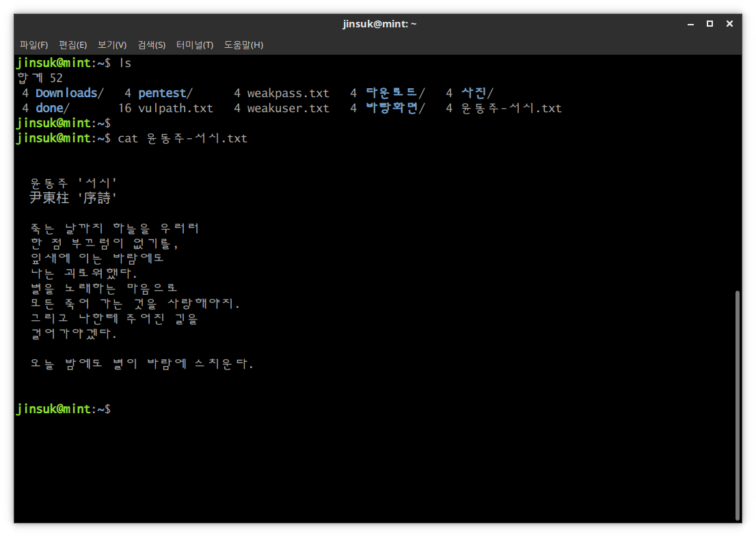Click the line 잎새에 이는 바람에도
This screenshot has height=537, width=756.
point(97,258)
